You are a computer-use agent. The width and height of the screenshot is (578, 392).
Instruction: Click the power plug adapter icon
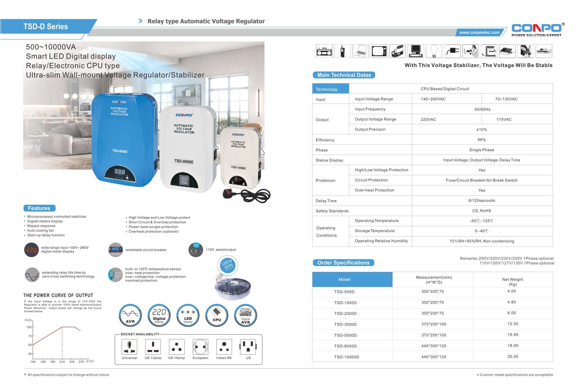(x=452, y=51)
